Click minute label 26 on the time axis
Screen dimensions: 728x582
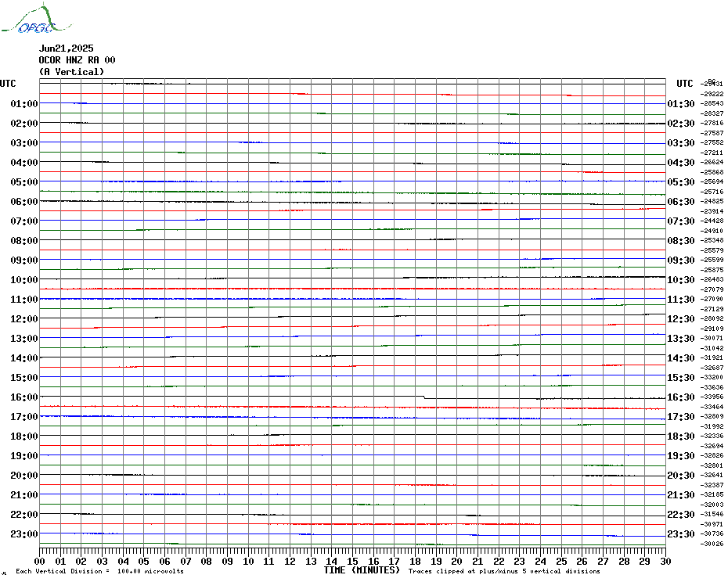(x=582, y=562)
